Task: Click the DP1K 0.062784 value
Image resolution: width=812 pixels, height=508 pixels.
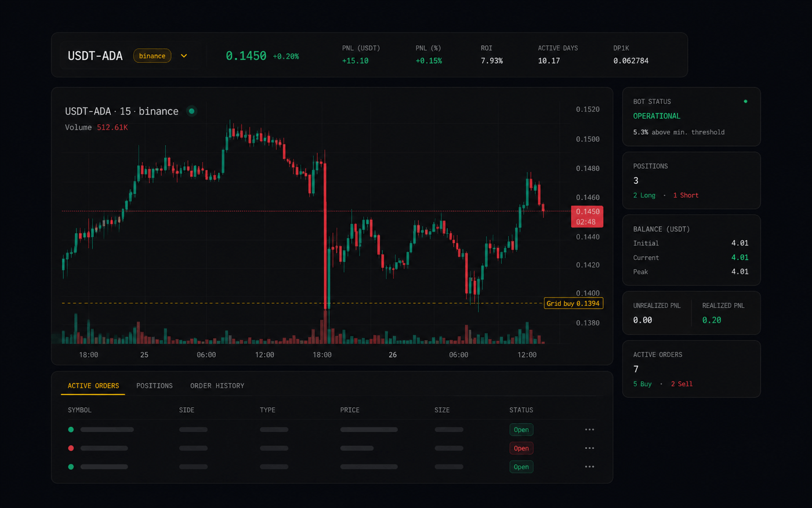Action: [631, 61]
